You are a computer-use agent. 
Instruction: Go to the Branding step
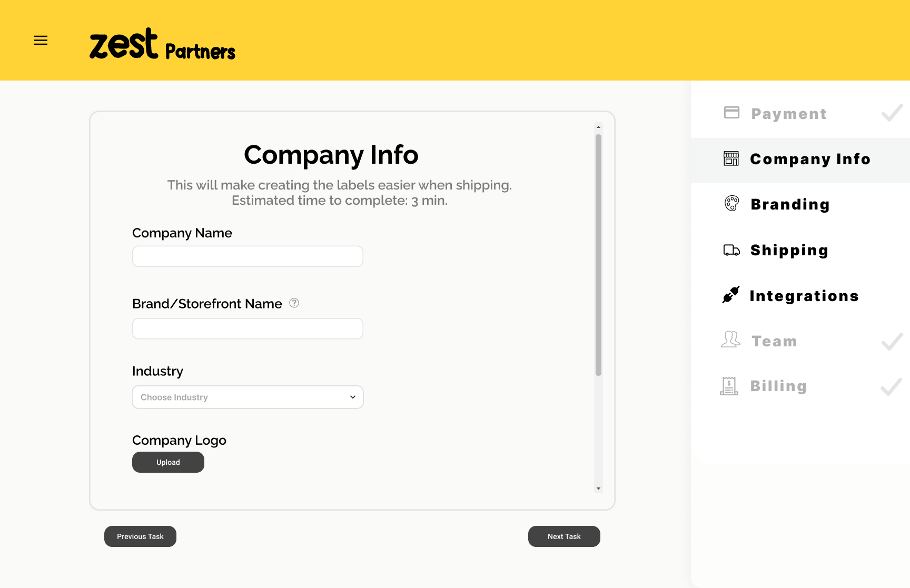tap(790, 204)
